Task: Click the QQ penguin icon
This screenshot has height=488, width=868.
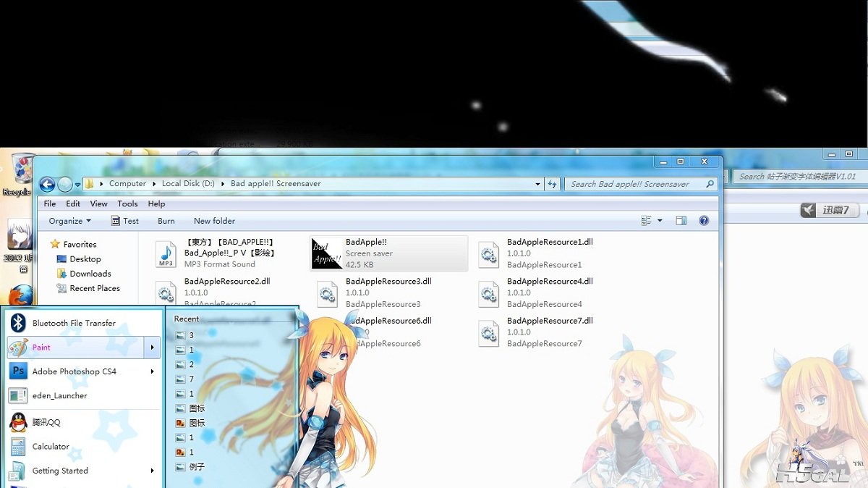Action: pos(18,422)
